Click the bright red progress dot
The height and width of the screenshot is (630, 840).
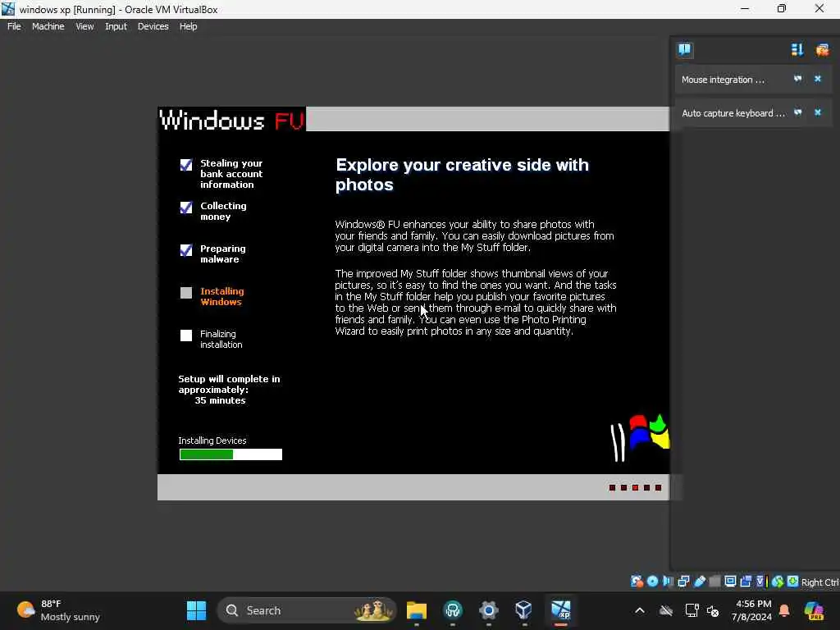point(636,487)
